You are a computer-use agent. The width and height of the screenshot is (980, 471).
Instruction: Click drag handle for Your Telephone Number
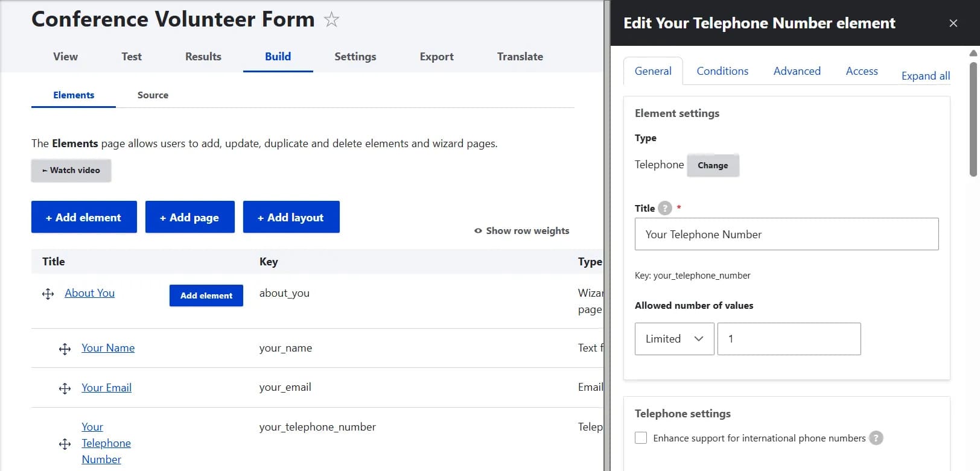[65, 444]
